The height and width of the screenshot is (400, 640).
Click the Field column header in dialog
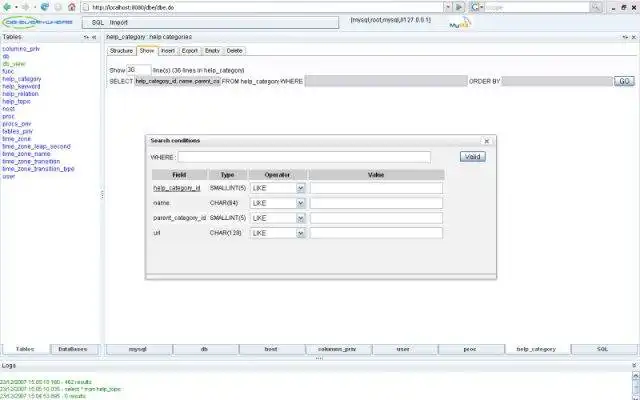click(x=179, y=175)
